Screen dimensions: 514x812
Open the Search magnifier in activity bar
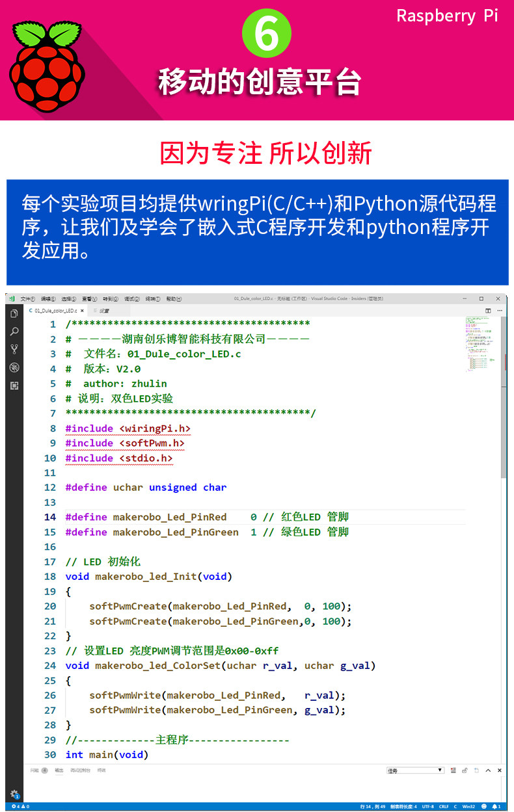point(14,332)
